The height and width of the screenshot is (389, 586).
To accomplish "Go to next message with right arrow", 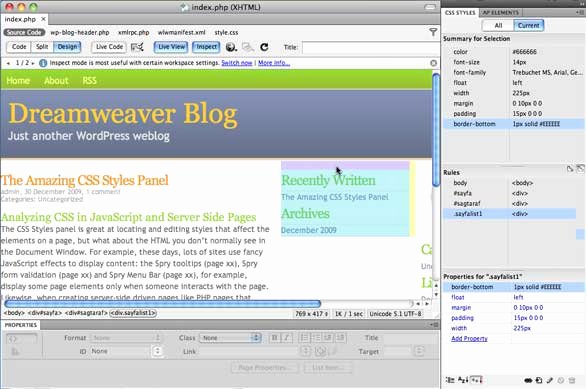I will click(x=33, y=63).
